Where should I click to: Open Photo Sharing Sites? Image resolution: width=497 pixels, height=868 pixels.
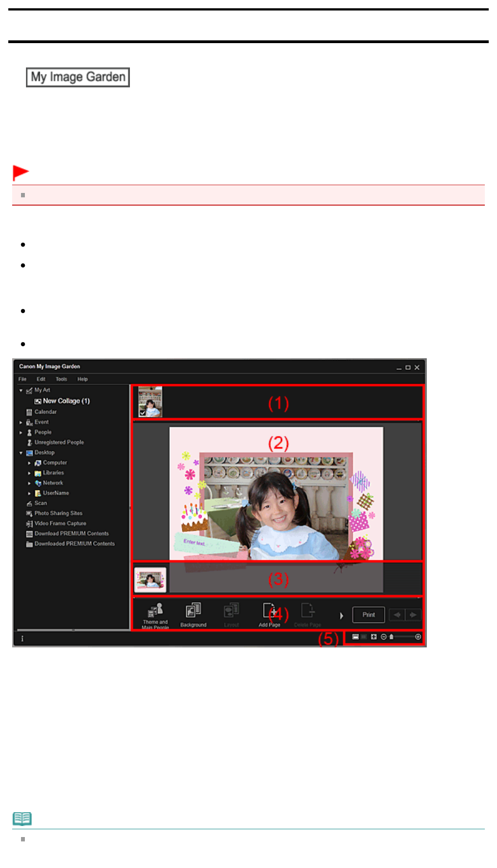tap(58, 514)
